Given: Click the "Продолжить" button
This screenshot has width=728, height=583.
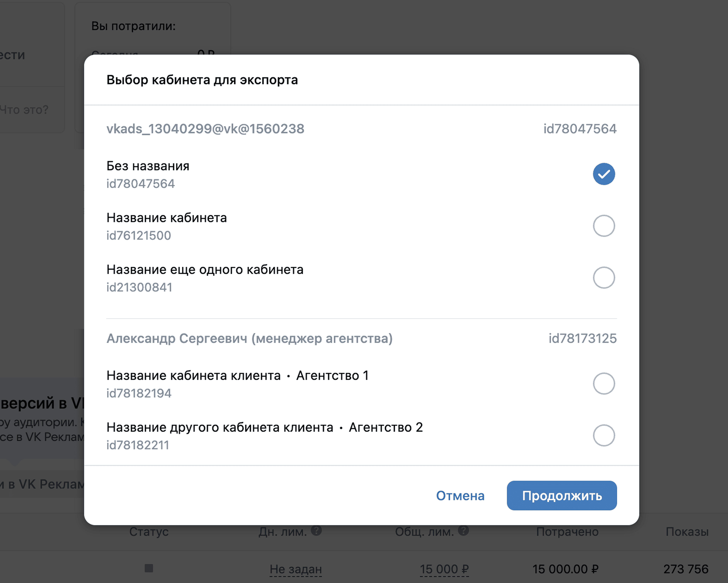Looking at the screenshot, I should click(561, 495).
